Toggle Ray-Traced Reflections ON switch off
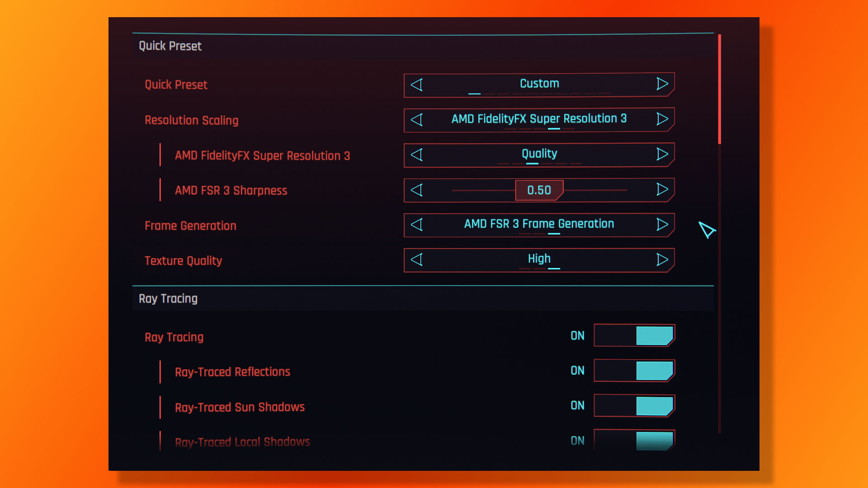The width and height of the screenshot is (868, 488). [x=634, y=371]
